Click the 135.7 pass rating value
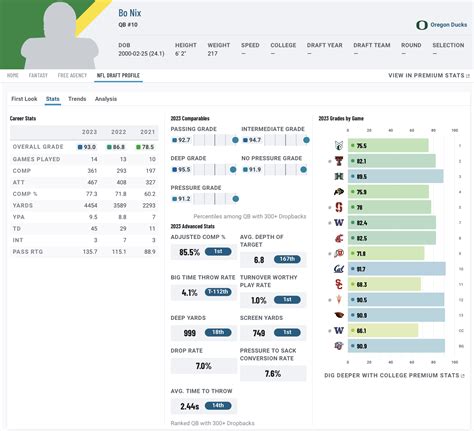The image size is (474, 431). tap(90, 252)
